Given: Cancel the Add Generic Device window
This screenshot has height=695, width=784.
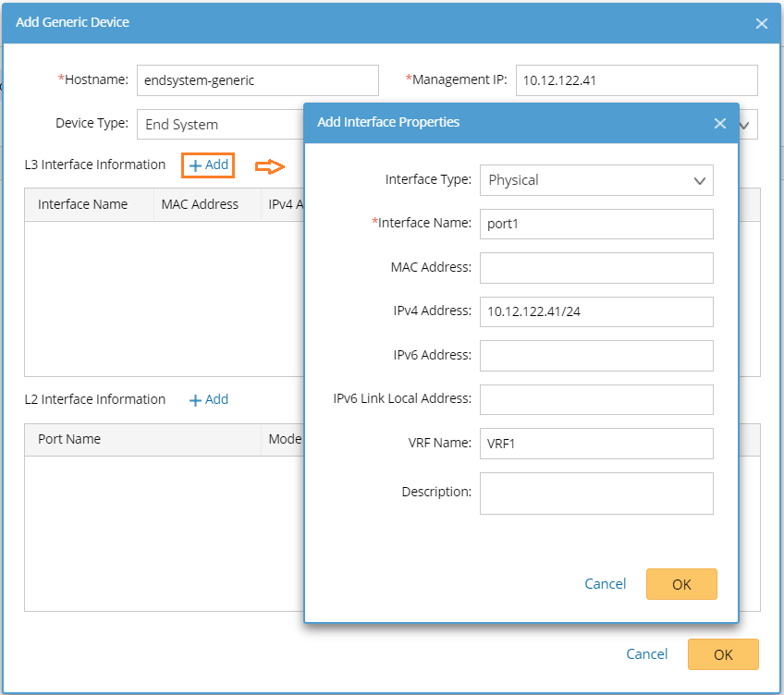Looking at the screenshot, I should (646, 654).
